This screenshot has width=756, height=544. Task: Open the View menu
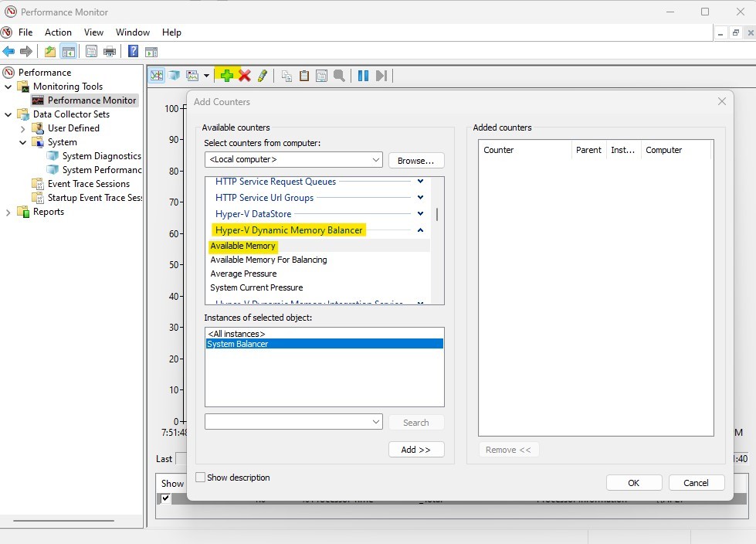(x=93, y=32)
